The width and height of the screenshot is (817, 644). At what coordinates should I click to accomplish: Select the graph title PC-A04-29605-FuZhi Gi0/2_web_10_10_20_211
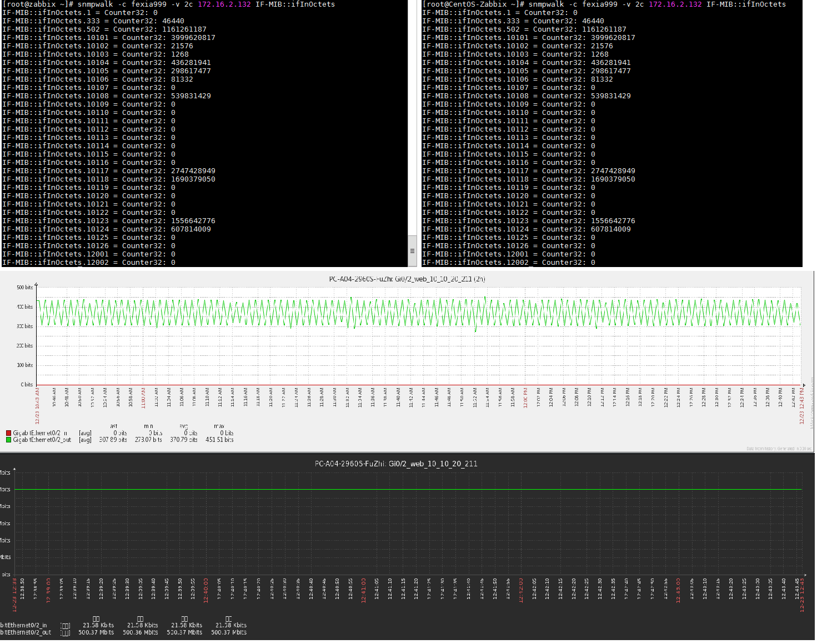click(x=407, y=279)
